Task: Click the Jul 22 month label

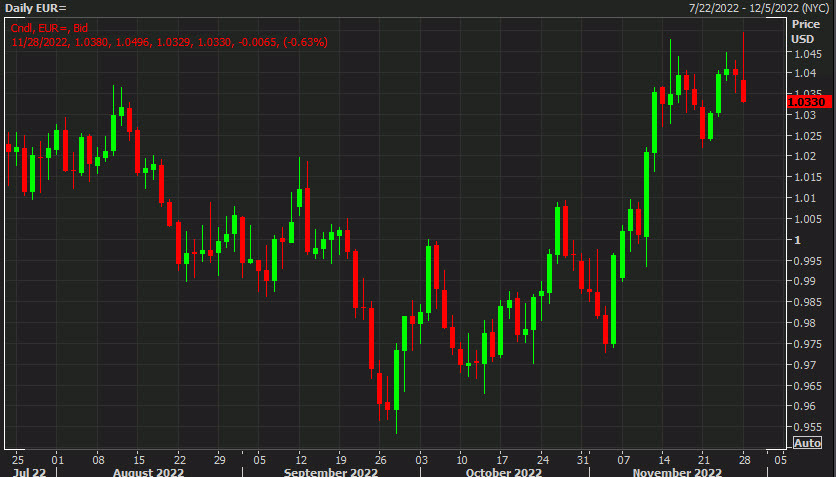Action: [29, 472]
